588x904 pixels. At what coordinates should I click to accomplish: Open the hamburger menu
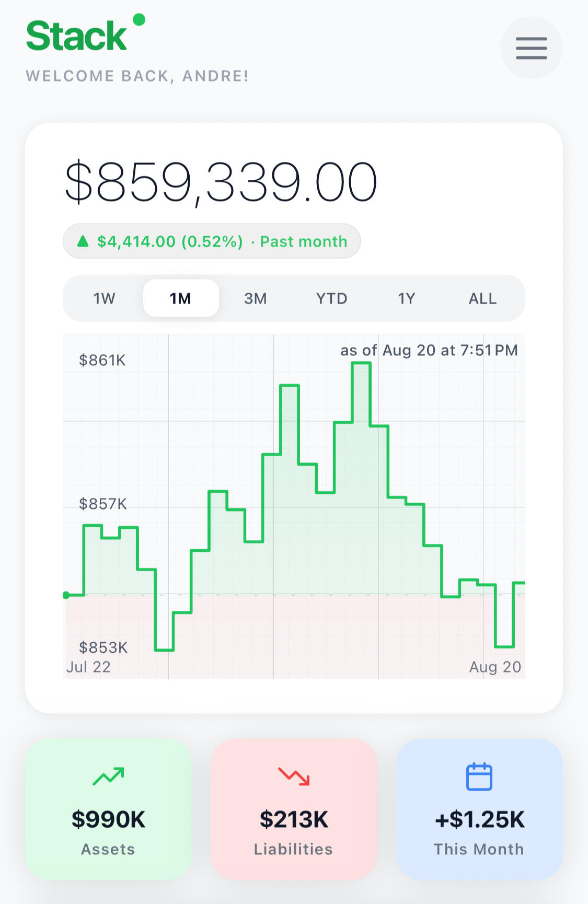click(531, 48)
